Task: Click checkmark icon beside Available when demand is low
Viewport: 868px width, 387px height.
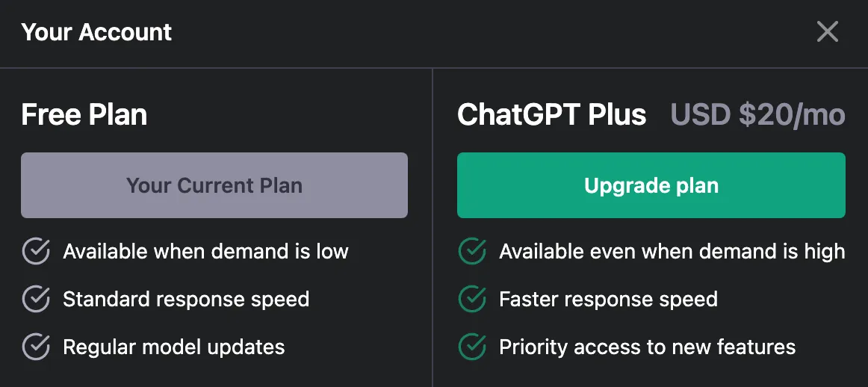Action: [x=35, y=252]
